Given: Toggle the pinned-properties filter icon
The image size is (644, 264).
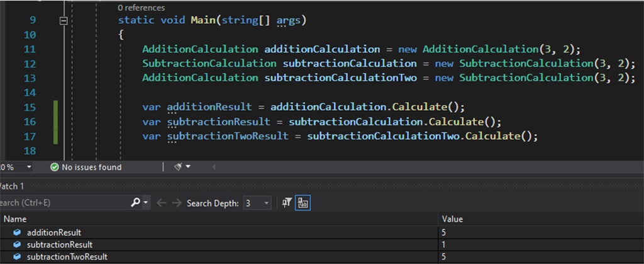Looking at the screenshot, I should [287, 203].
